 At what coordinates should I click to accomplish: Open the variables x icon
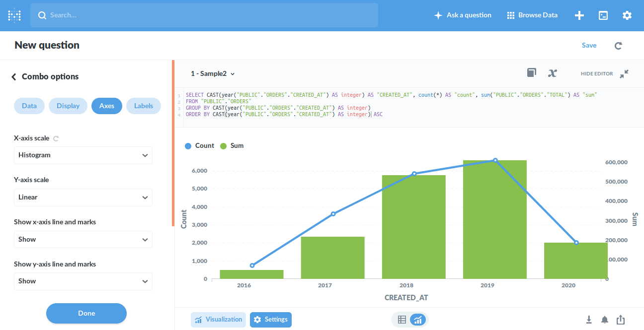(x=552, y=73)
